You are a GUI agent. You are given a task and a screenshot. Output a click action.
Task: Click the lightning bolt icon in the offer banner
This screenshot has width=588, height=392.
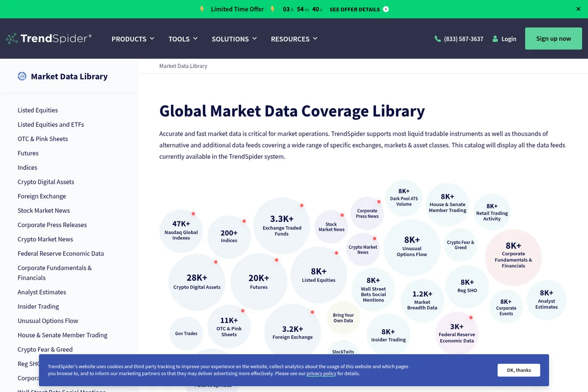tap(201, 9)
